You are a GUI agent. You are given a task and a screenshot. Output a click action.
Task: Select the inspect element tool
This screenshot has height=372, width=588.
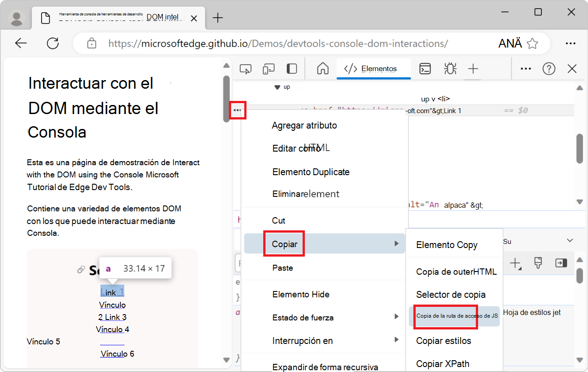[246, 68]
